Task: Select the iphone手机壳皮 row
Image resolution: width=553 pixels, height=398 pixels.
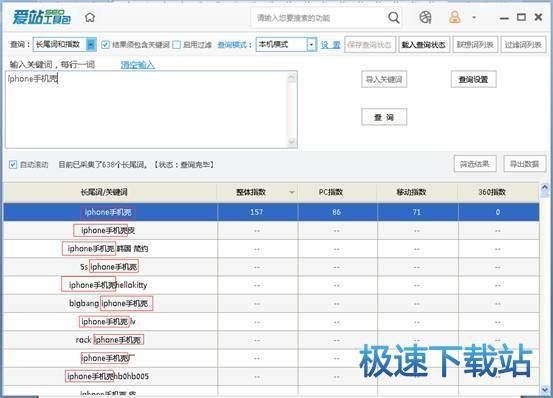Action: coord(271,231)
